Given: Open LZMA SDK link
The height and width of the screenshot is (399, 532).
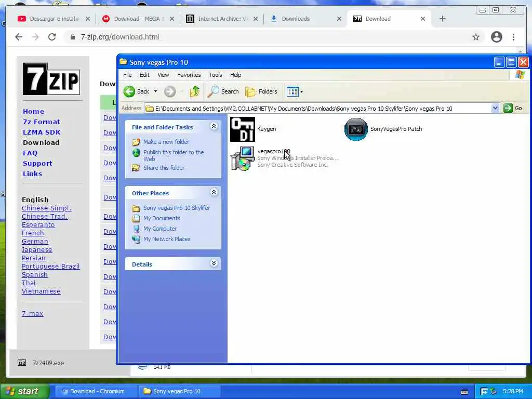Looking at the screenshot, I should point(42,132).
